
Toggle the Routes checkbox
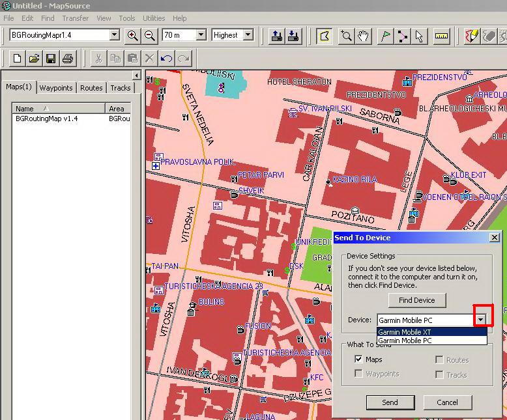click(x=439, y=359)
